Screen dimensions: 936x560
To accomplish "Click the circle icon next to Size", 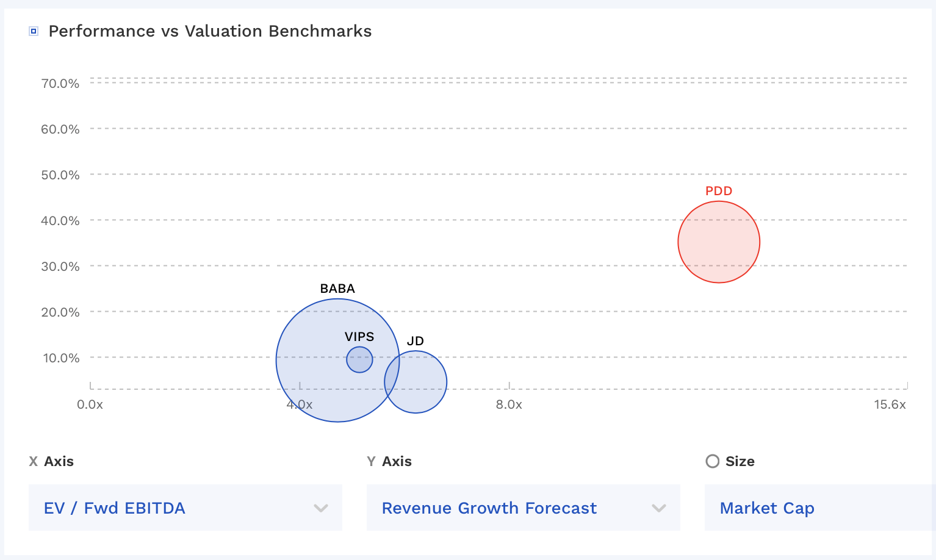I will (x=712, y=461).
